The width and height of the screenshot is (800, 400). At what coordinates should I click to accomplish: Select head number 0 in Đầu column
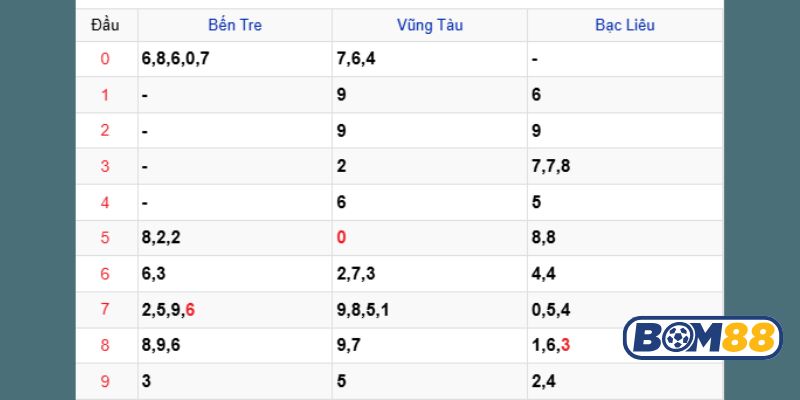click(x=105, y=59)
